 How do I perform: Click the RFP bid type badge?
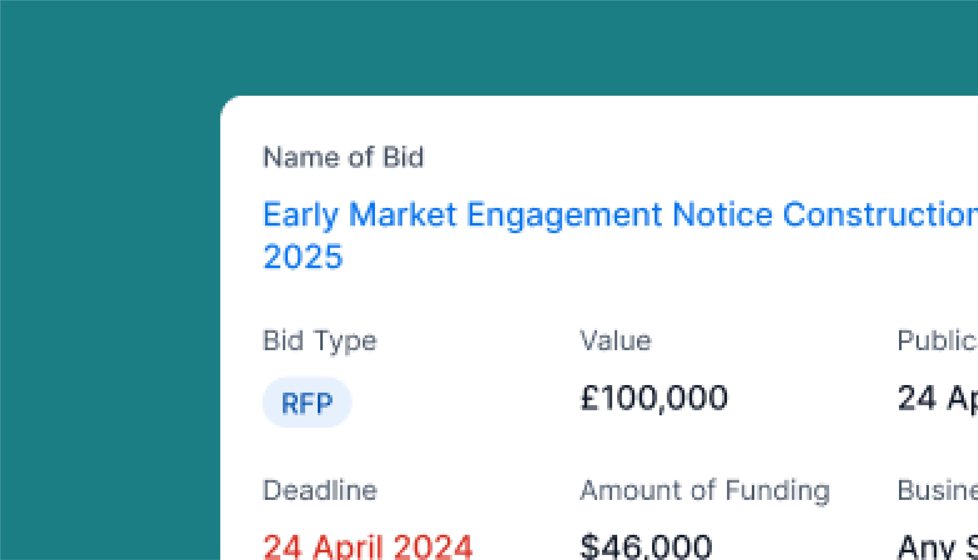point(307,403)
